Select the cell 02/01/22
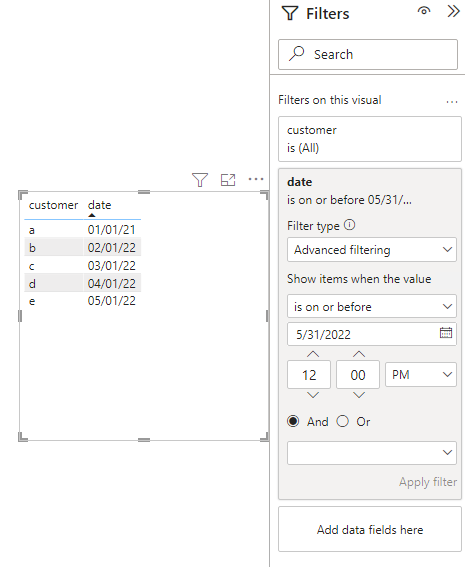The image size is (465, 567). [111, 248]
